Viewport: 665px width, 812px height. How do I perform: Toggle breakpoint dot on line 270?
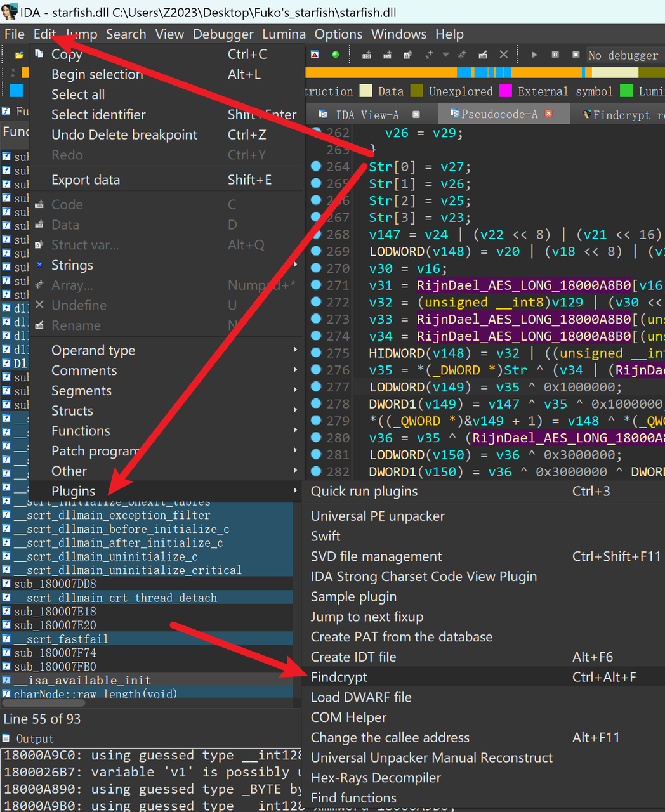coord(316,268)
